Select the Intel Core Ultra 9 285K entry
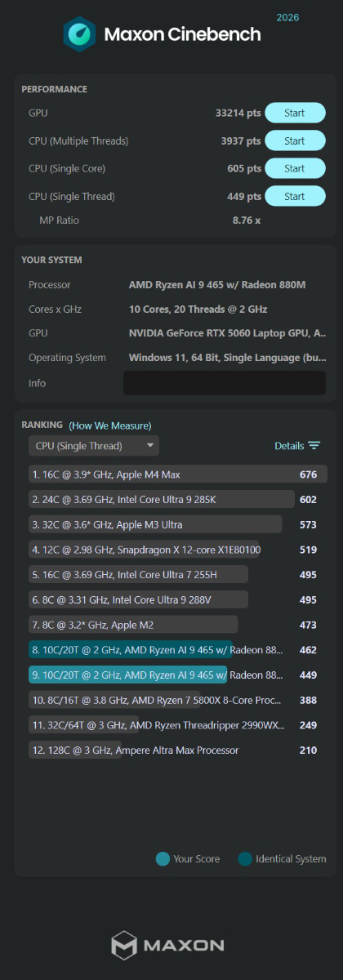 pos(177,500)
